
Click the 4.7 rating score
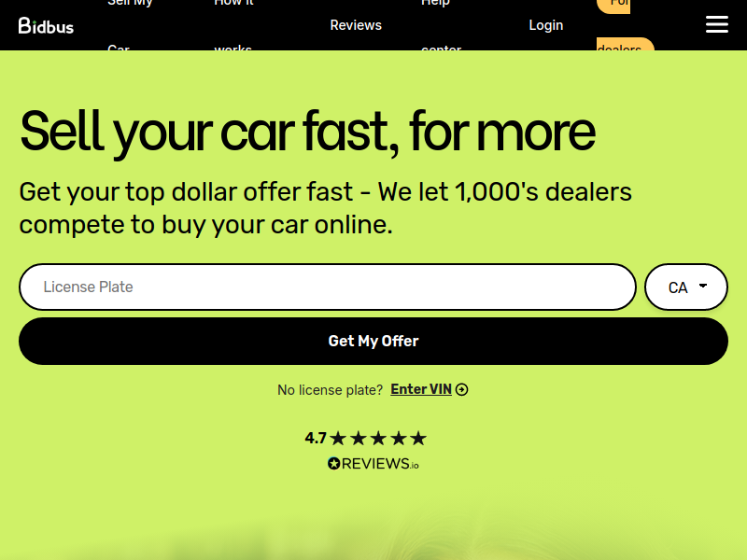click(x=316, y=438)
